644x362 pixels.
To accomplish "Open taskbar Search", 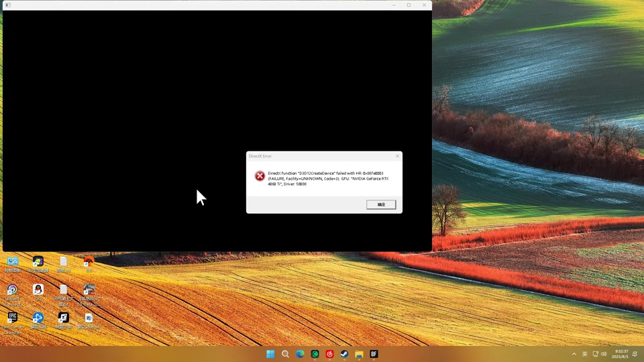I will pos(285,354).
